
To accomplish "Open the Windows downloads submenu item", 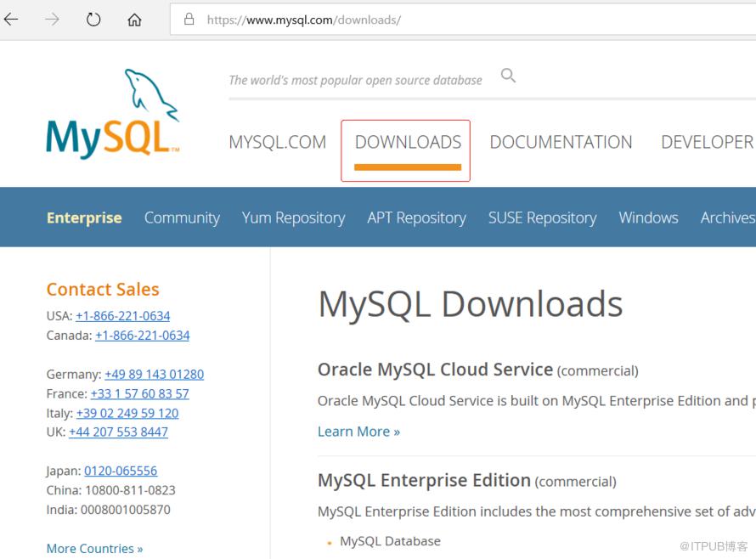I will tap(648, 217).
